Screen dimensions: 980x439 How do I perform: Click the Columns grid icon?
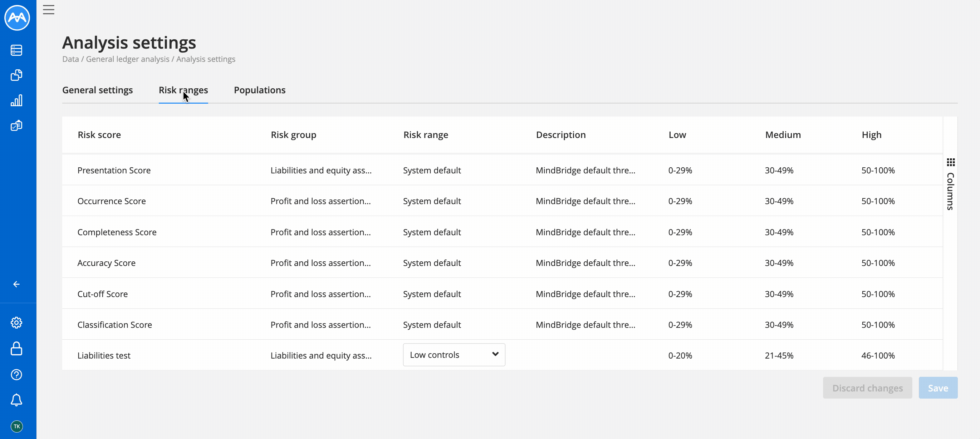(951, 162)
